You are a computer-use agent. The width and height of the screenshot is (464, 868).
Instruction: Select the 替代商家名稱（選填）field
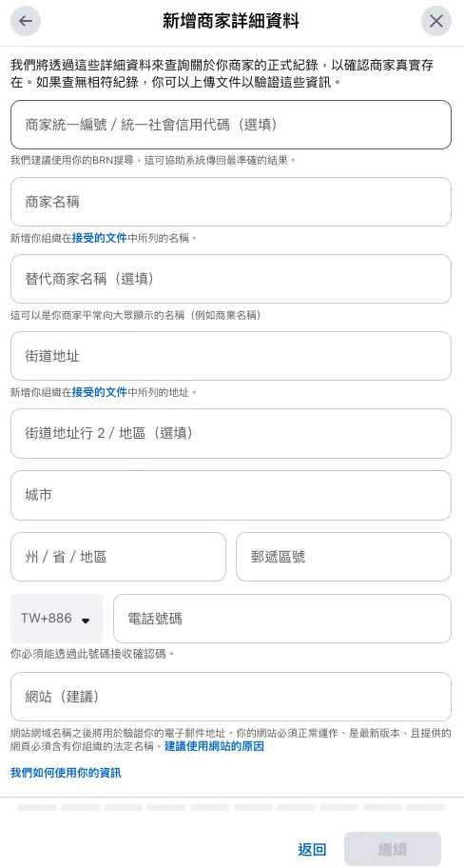tap(231, 279)
